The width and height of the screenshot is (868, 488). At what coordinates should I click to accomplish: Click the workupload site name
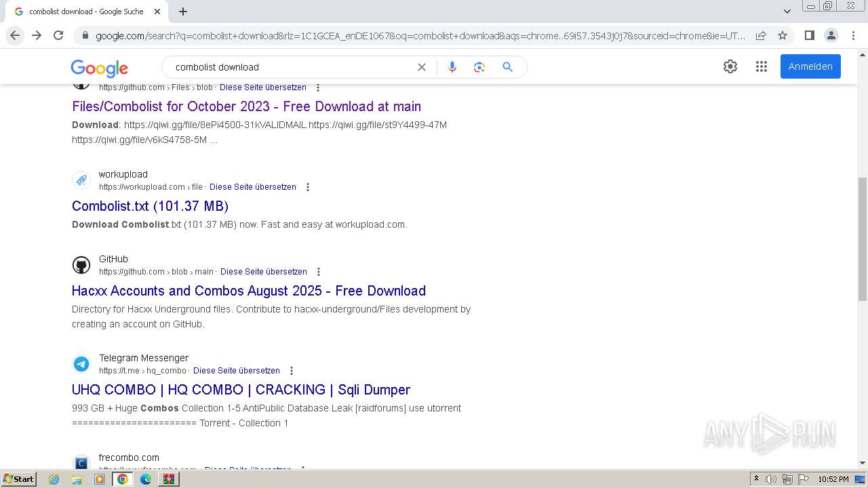[123, 174]
